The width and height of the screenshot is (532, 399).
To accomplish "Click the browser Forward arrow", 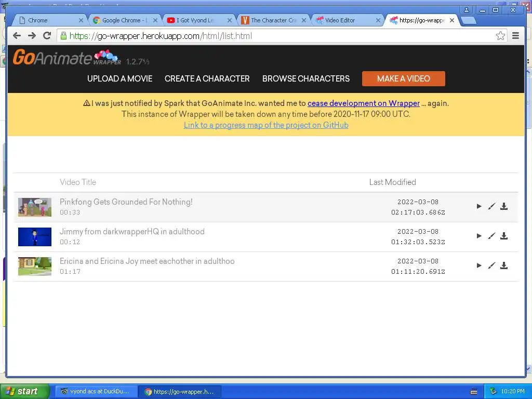I will (32, 36).
